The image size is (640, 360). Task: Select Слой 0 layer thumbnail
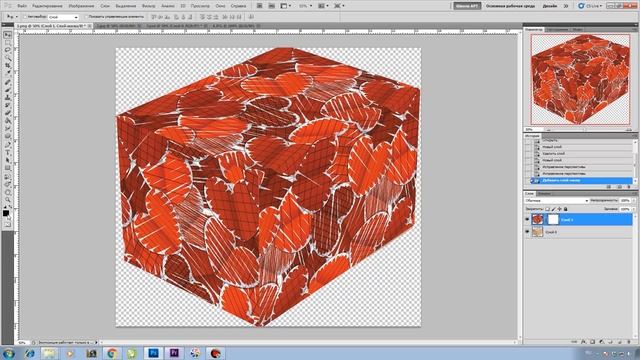pos(538,232)
